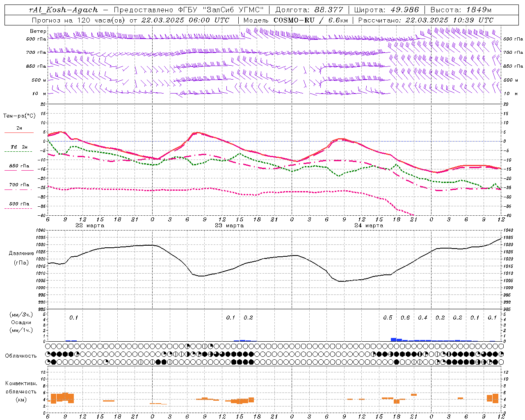
Task: Click the Облачность cloud cover label
Action: pyautogui.click(x=21, y=356)
